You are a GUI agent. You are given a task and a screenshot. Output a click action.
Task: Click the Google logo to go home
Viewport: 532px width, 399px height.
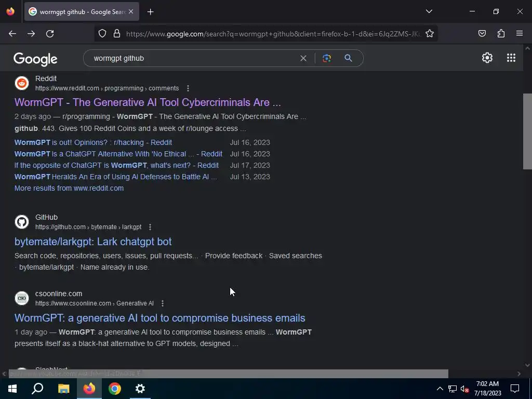(35, 59)
